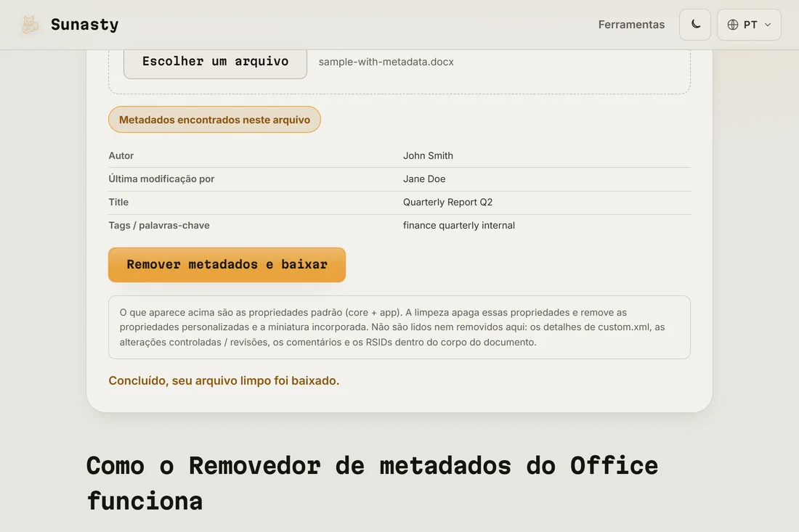Select the file name sample-with-metadata.docx
The height and width of the screenshot is (532, 799).
pyautogui.click(x=386, y=62)
